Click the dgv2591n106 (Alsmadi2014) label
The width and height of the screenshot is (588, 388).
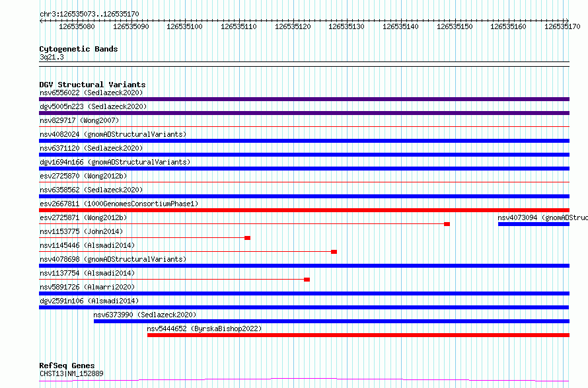pyautogui.click(x=89, y=301)
